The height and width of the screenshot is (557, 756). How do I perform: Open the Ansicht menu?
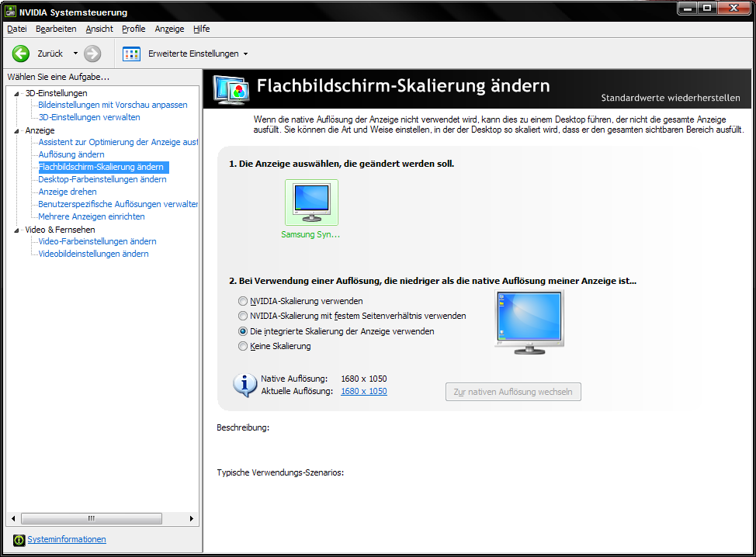(x=99, y=29)
